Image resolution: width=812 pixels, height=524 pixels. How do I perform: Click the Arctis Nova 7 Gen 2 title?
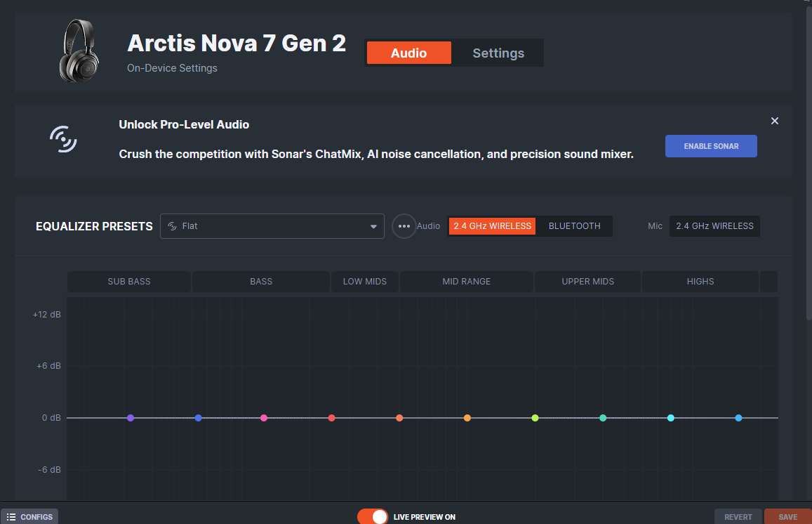237,43
